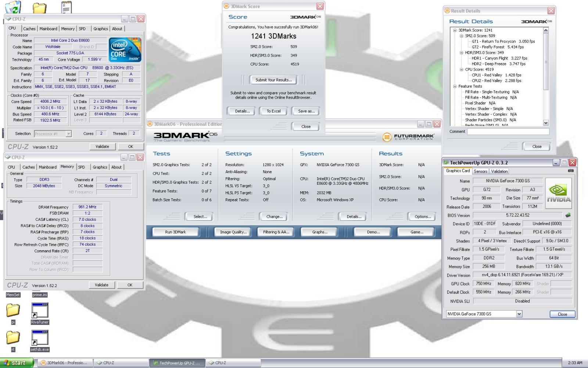Open the MemSet desktop icon
Viewport: 588px width, 368px height.
[x=13, y=295]
